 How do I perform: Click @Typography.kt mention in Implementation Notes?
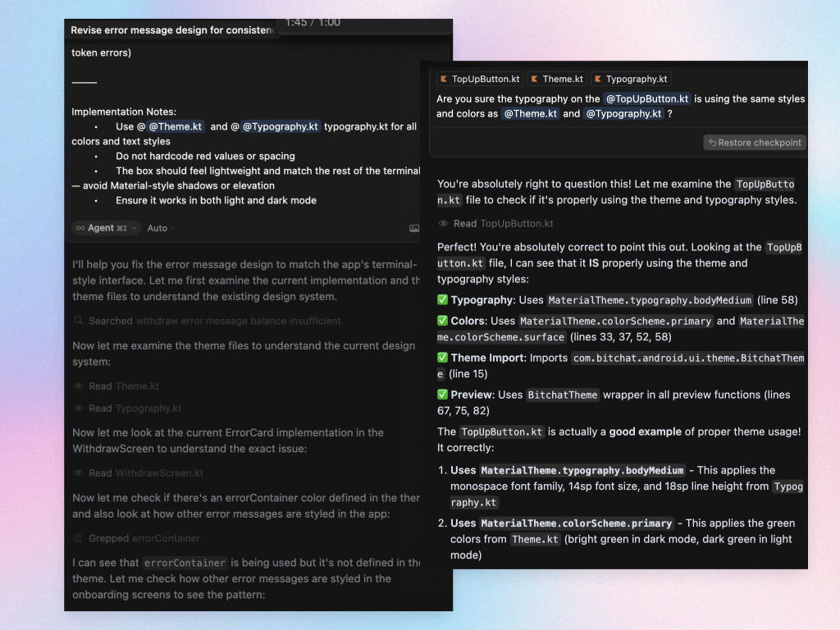click(281, 126)
